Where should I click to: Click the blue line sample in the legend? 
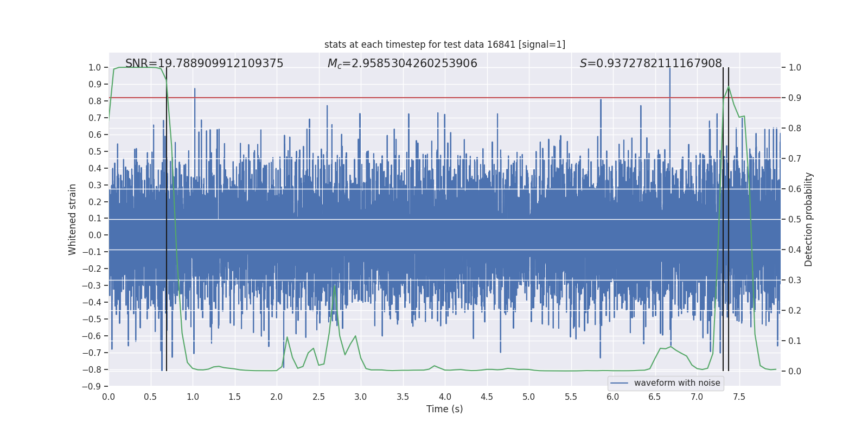click(x=619, y=383)
